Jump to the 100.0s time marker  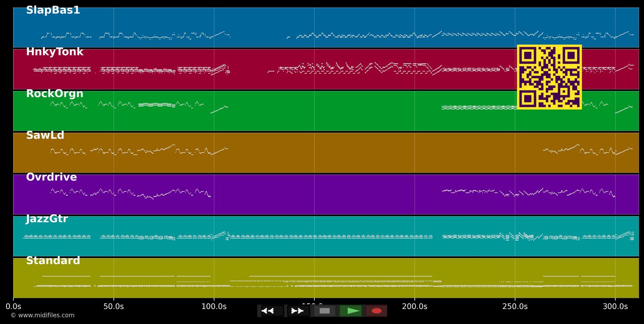214,306
